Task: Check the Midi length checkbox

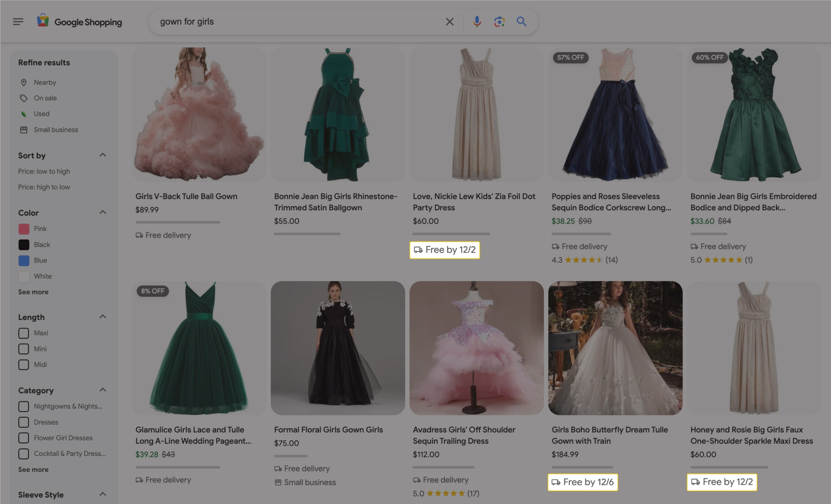Action: coord(23,365)
